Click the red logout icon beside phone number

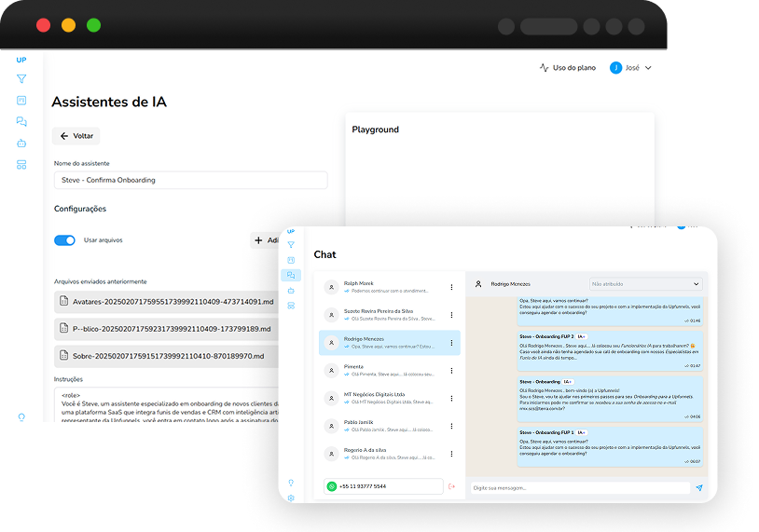click(x=452, y=486)
